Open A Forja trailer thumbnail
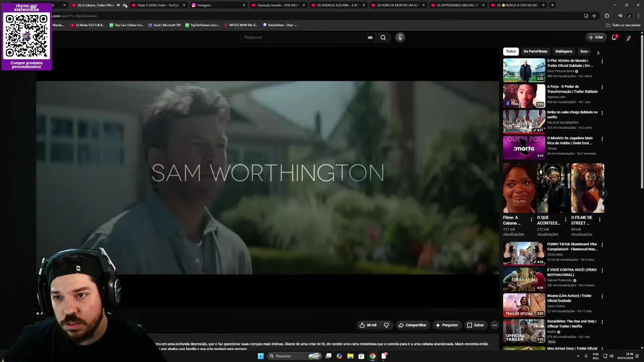The image size is (644, 362). pyautogui.click(x=524, y=96)
